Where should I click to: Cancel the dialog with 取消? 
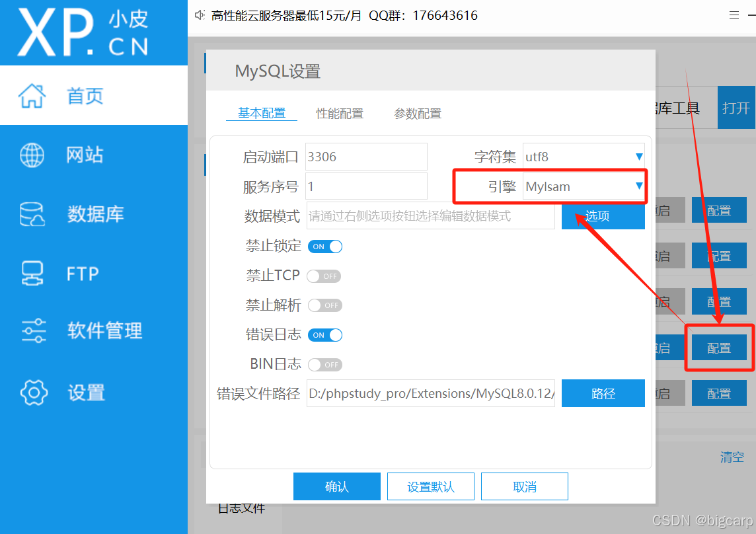[x=525, y=486]
